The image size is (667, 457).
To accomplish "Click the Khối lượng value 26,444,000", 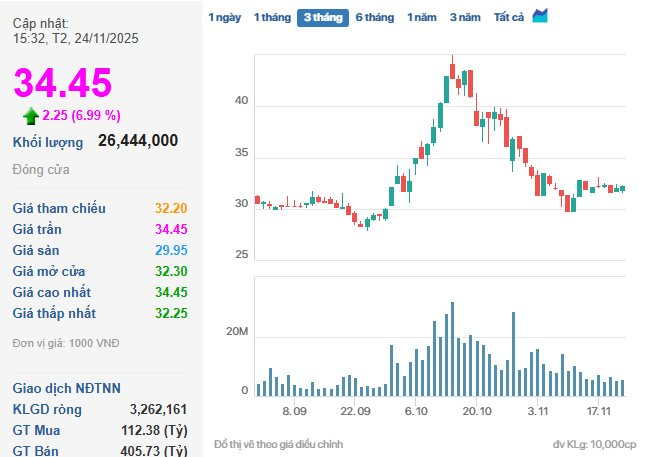I will click(x=138, y=141).
